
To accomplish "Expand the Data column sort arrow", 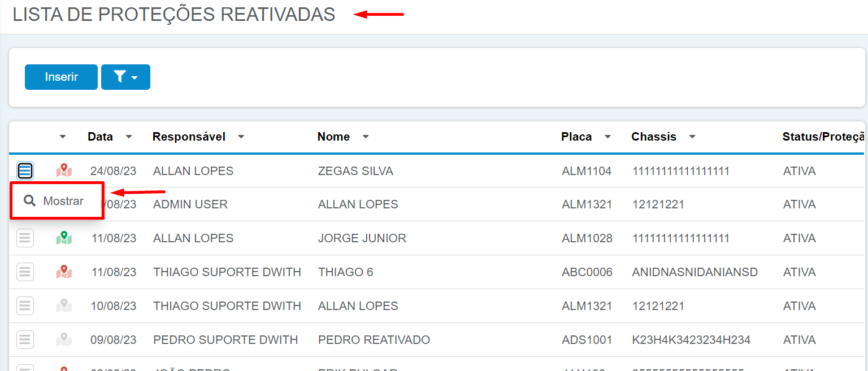I will pos(129,137).
